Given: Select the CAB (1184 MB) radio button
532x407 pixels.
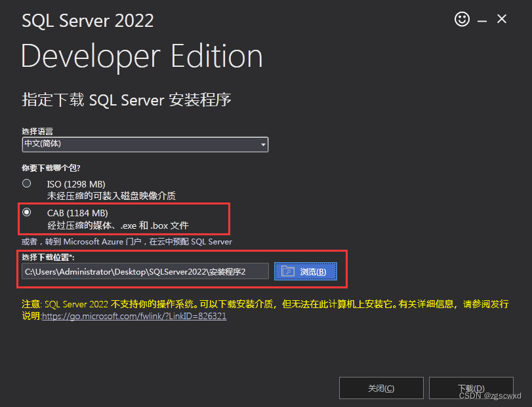Looking at the screenshot, I should coord(26,212).
